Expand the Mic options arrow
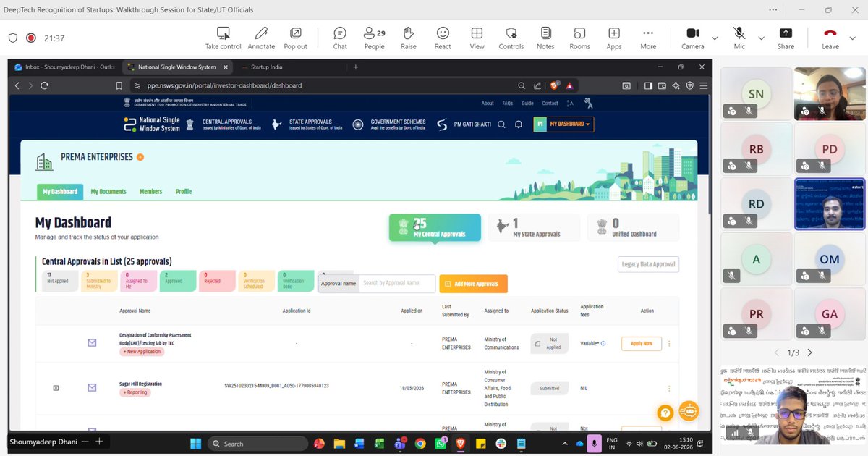 (761, 38)
